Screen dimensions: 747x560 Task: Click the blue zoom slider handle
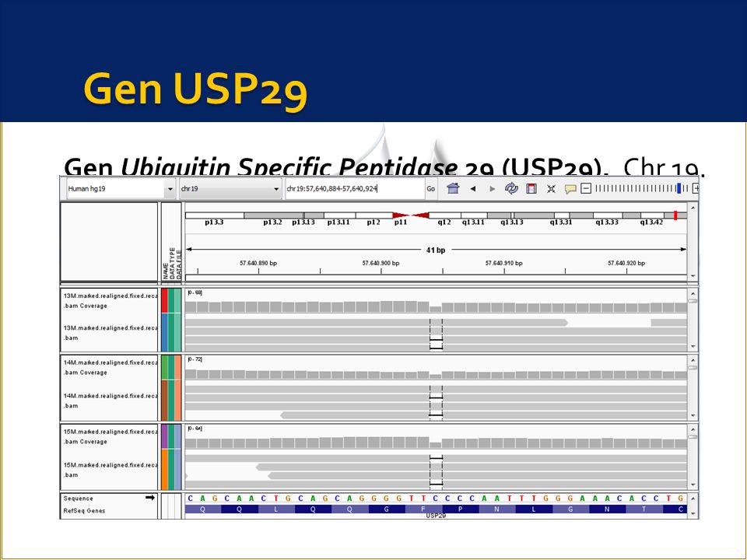pos(679,188)
